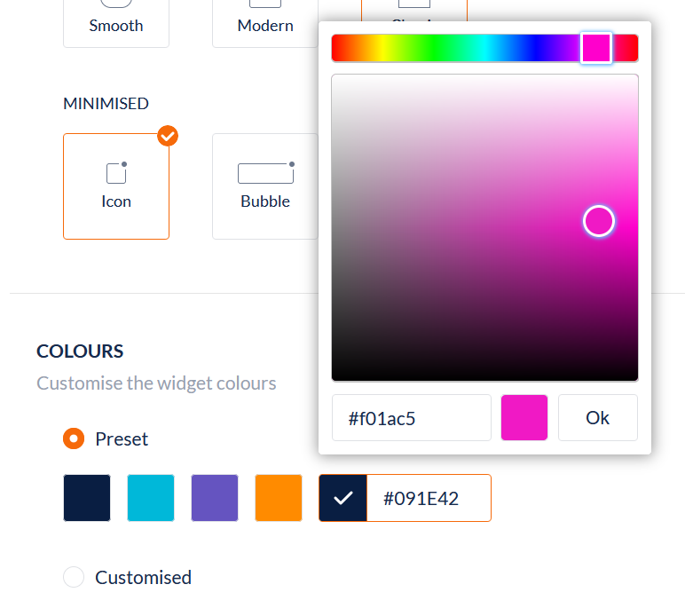Screen dimensions: 685x616
Task: Pick the purple preset colour swatch
Action: point(215,498)
